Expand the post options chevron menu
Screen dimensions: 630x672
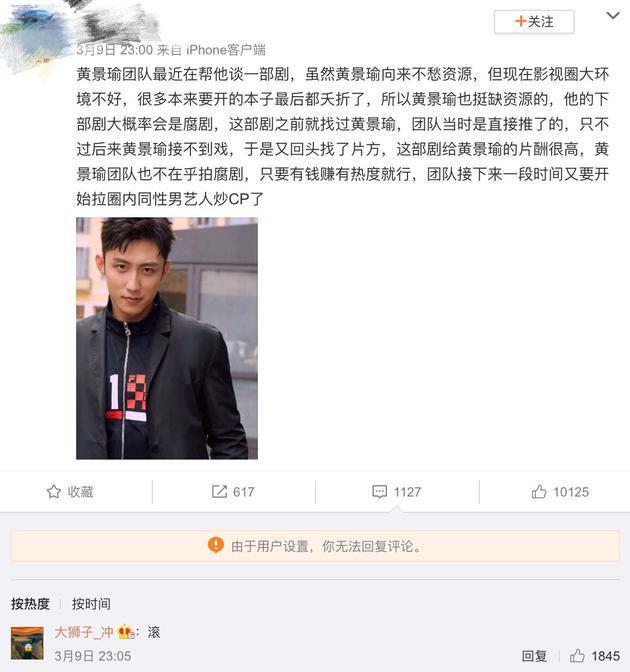click(x=613, y=16)
